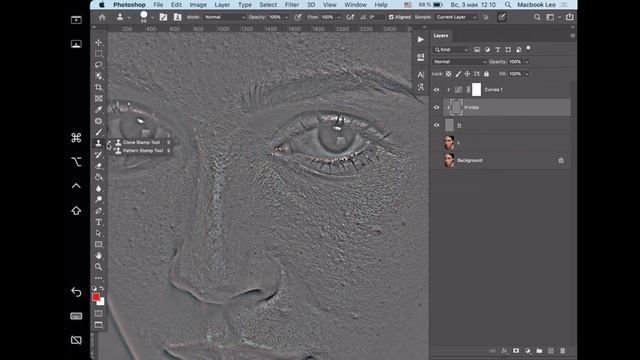Select the Paint Bucket tool
The height and width of the screenshot is (360, 640).
pyautogui.click(x=98, y=177)
